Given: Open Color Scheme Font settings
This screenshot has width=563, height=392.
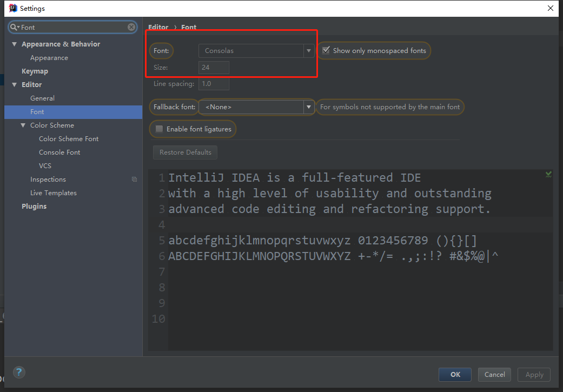Looking at the screenshot, I should point(69,139).
